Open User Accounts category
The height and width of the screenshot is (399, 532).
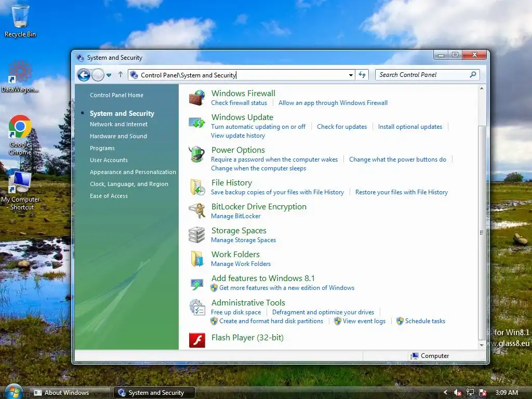pos(109,160)
